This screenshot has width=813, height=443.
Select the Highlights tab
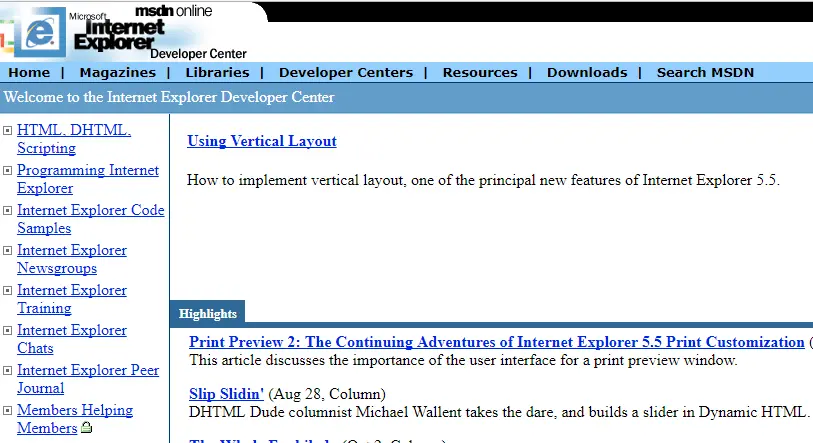pos(207,314)
